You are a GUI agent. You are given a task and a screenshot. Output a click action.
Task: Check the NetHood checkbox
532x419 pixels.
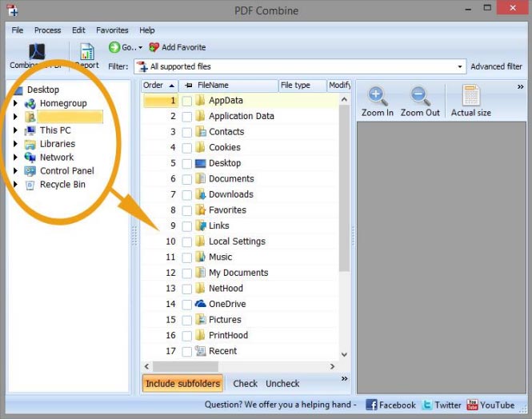click(x=187, y=289)
